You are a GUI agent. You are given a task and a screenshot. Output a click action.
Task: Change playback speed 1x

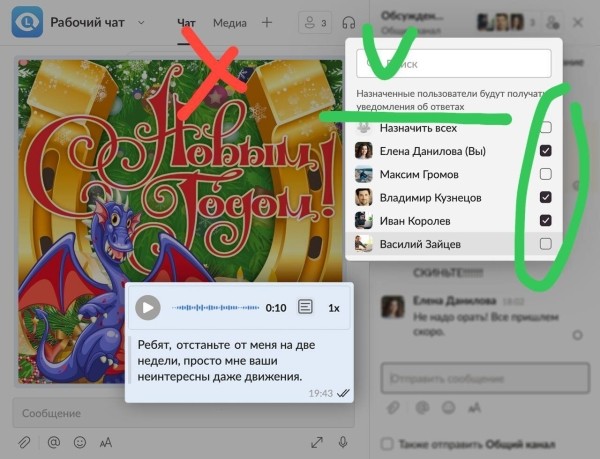tap(334, 308)
